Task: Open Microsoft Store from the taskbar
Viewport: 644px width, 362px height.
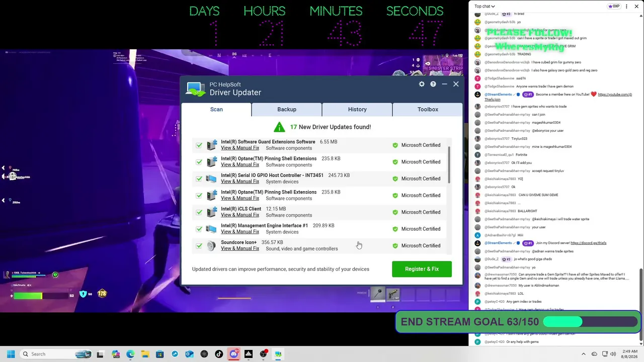Action: [160, 354]
